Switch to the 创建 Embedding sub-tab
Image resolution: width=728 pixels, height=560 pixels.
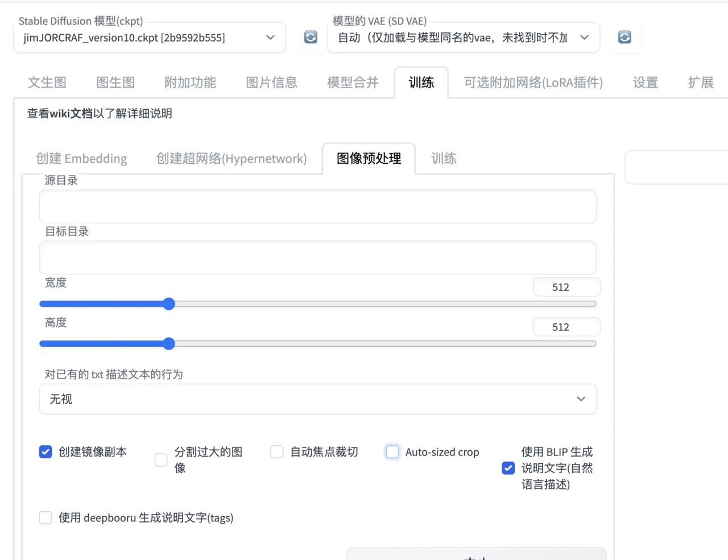tap(81, 159)
